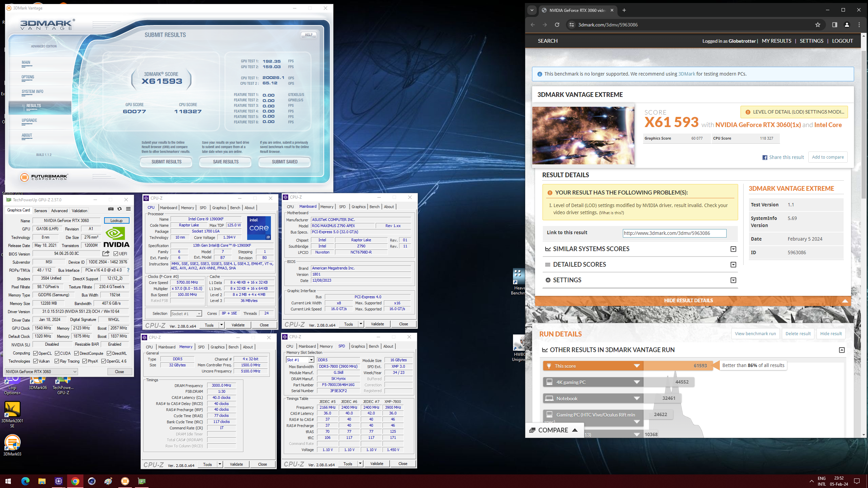Click the Delete result button

(x=798, y=334)
